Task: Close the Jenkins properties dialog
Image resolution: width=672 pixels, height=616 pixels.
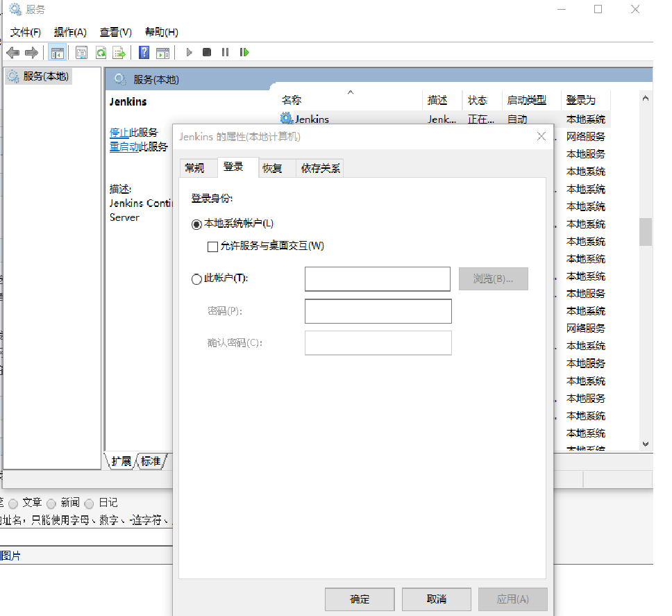Action: click(x=541, y=136)
